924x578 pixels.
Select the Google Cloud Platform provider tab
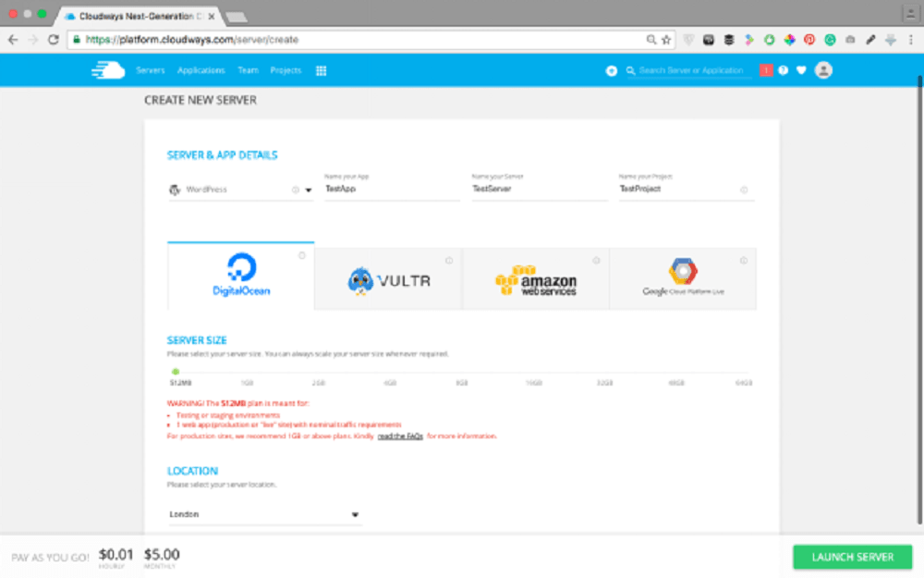(683, 279)
